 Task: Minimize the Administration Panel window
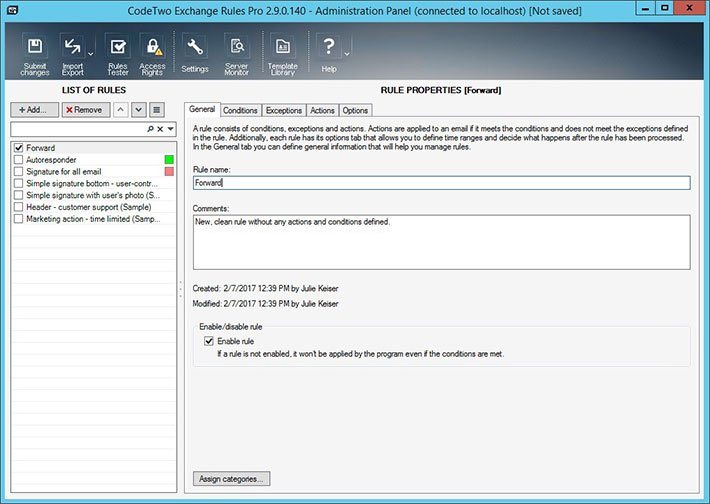(x=645, y=8)
